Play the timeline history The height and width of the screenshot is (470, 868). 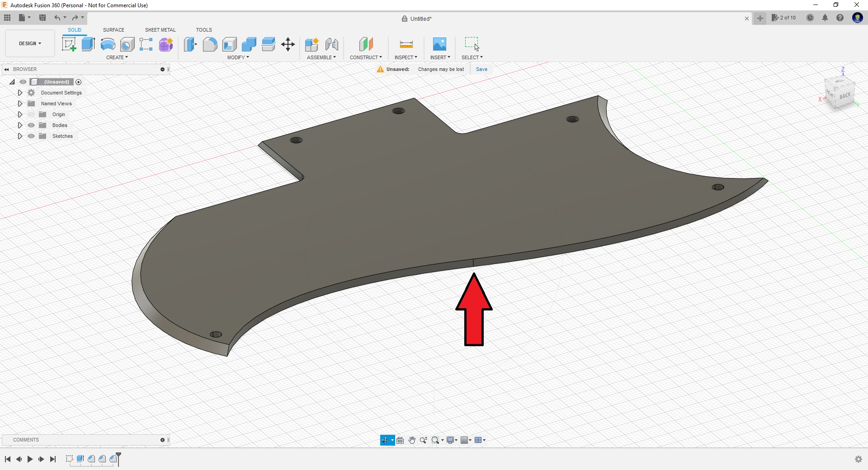30,459
